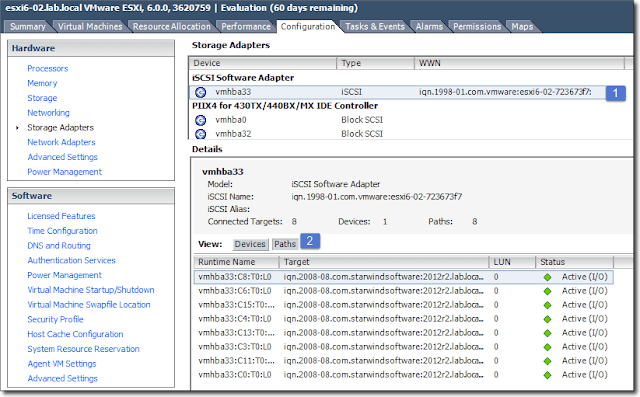The height and width of the screenshot is (397, 640).
Task: Click the vmhba32 adapter icon
Action: tap(200, 134)
